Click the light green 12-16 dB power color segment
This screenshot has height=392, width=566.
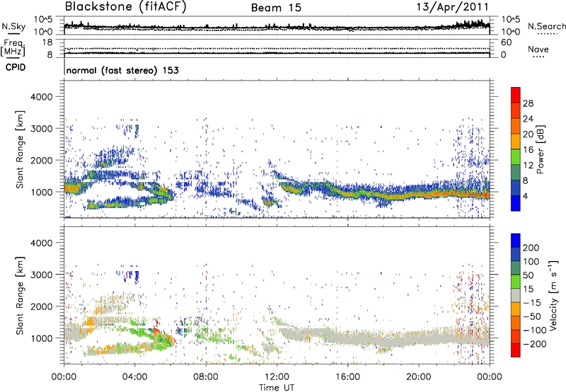[x=516, y=157]
